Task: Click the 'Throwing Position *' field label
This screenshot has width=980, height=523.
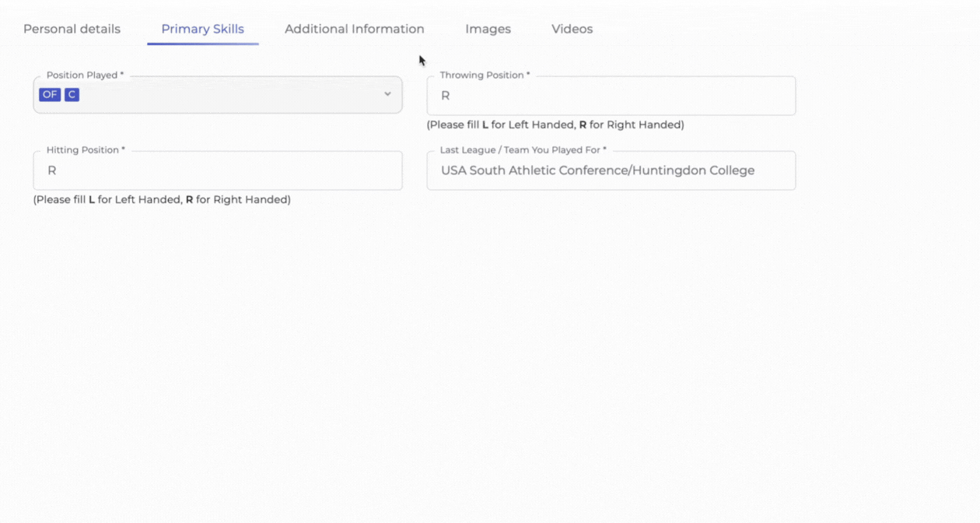Action: tap(485, 75)
